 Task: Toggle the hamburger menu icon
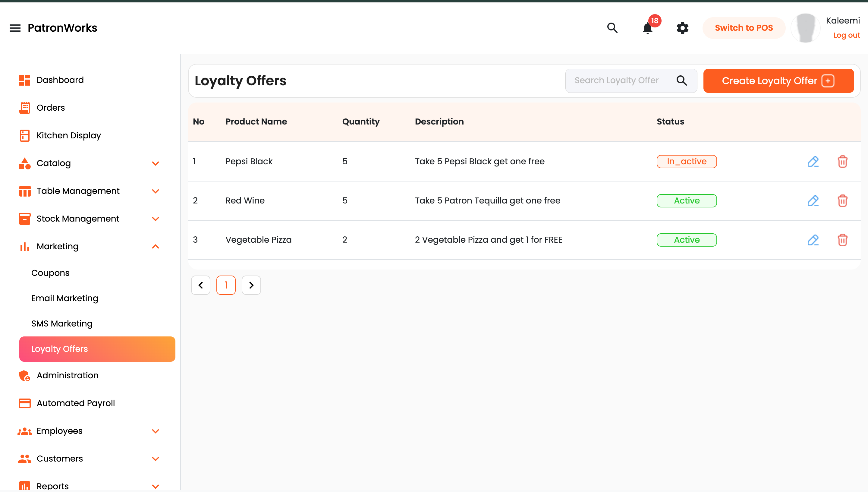point(15,28)
